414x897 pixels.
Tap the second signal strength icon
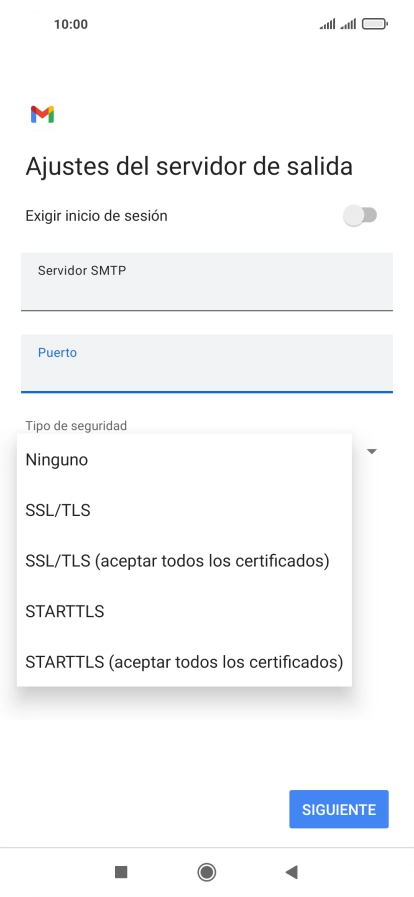[348, 24]
